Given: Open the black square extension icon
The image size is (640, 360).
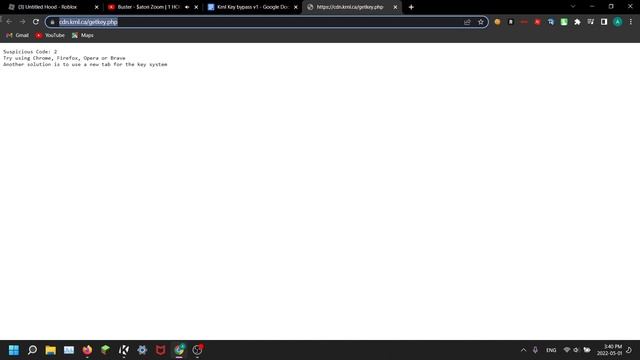Looking at the screenshot, I should point(511,22).
